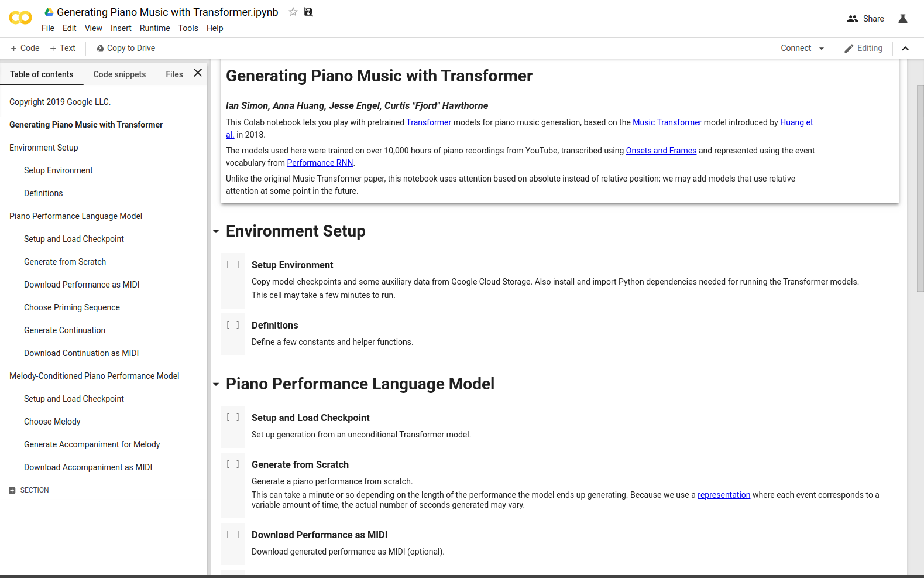
Task: Add a code cell with + Code
Action: 25,48
